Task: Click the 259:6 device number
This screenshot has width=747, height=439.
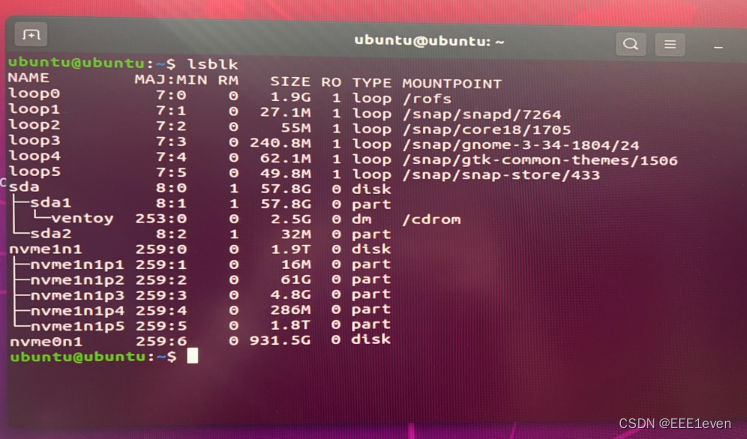Action: (161, 341)
